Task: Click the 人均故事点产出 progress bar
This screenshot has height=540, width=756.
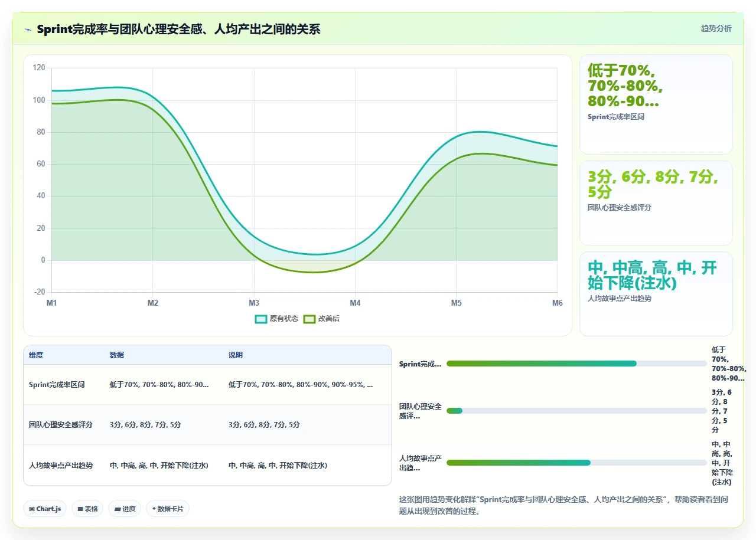Action: click(576, 463)
